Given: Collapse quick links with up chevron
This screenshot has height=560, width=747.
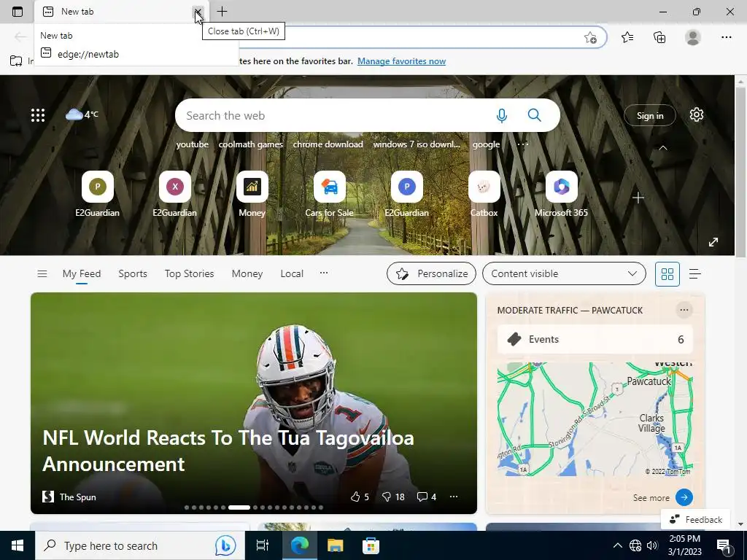Looking at the screenshot, I should point(662,148).
